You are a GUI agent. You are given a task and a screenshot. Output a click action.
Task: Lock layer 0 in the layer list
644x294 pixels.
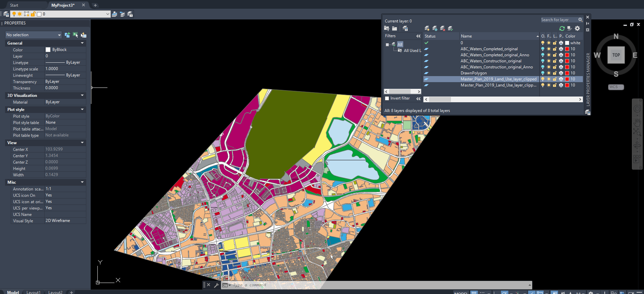555,43
